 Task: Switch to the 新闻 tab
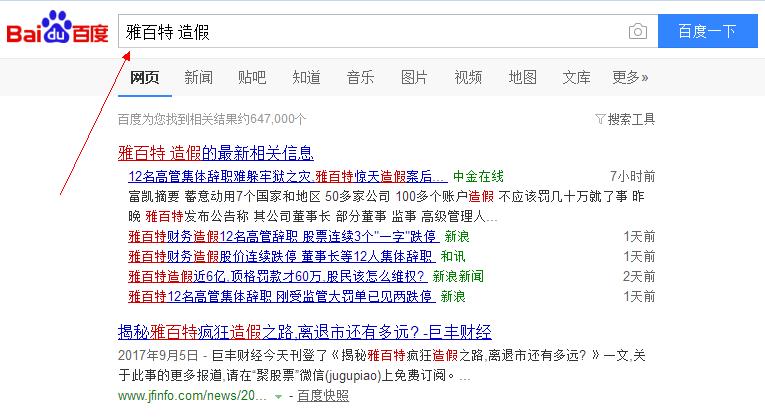click(x=198, y=77)
